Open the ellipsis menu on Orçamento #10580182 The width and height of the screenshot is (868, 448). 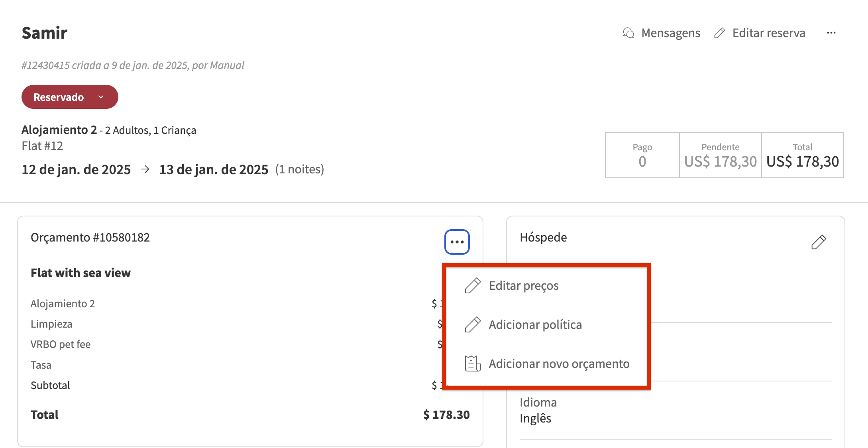457,242
